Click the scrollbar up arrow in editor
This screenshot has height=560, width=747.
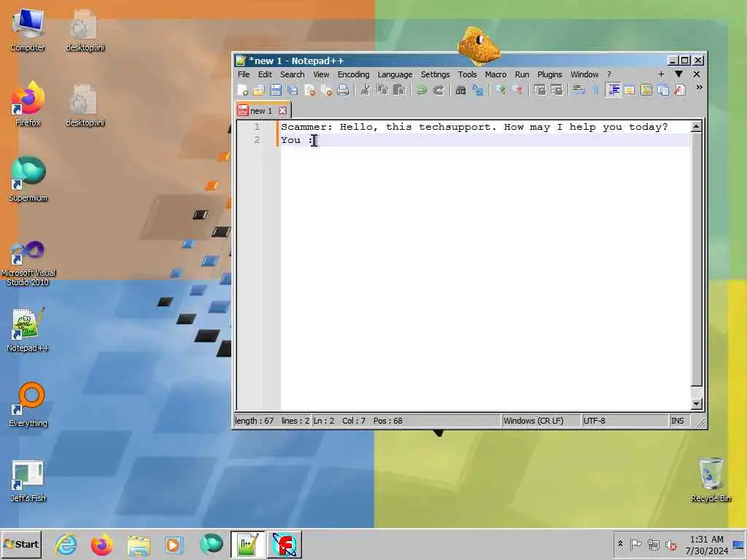coord(696,127)
